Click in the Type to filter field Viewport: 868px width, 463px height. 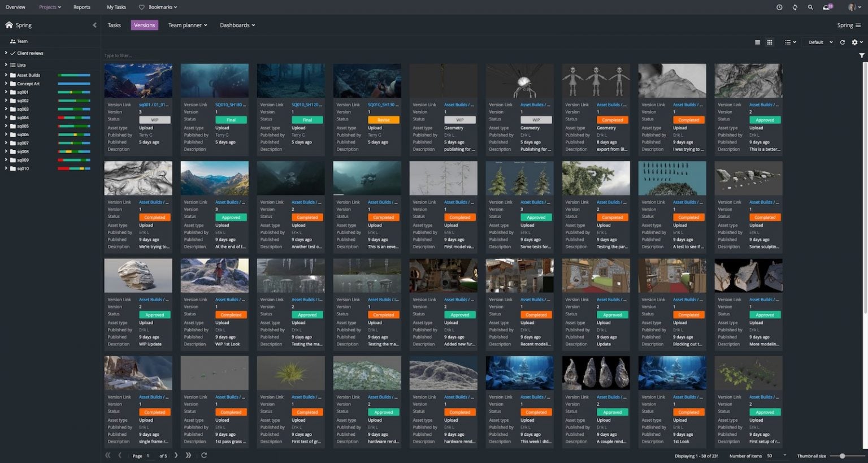[x=170, y=55]
